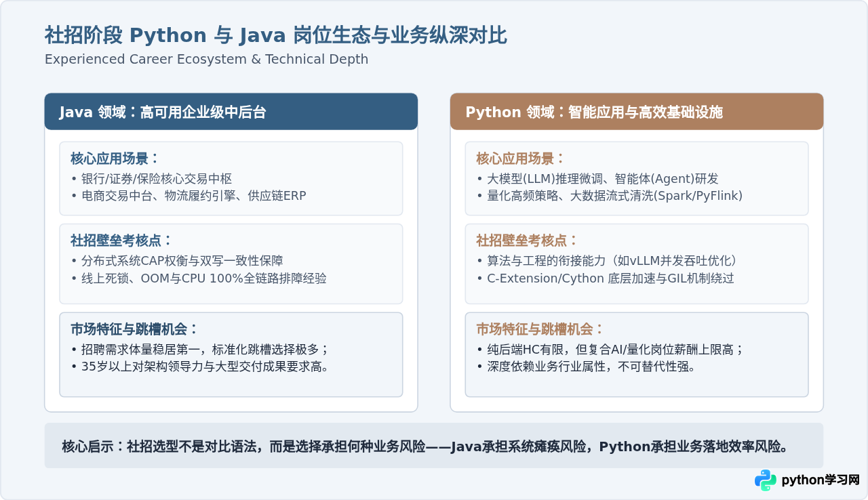Select the title '社招阶段 Python 与 Java 岗位生态与业务纵深对比'
The image size is (868, 500).
(276, 35)
